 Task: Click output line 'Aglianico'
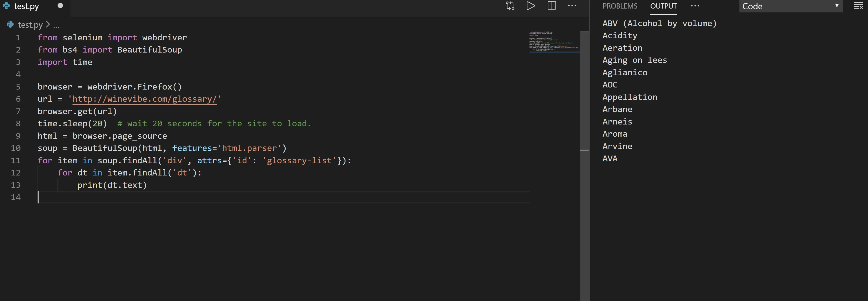point(625,73)
